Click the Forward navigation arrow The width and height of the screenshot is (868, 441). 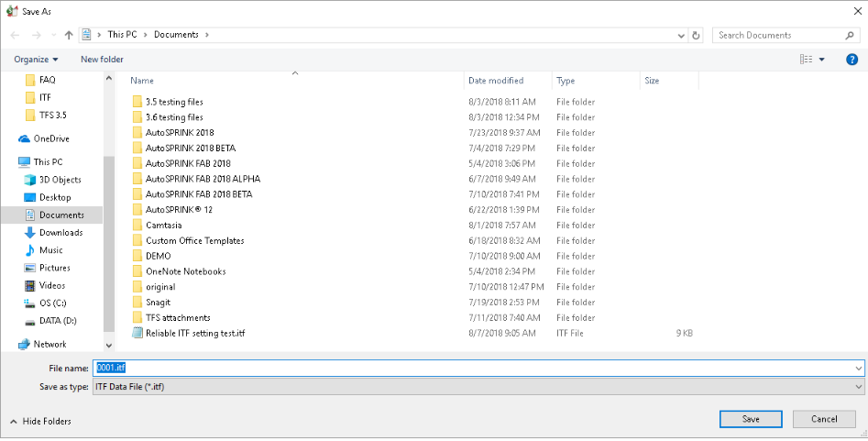[37, 35]
